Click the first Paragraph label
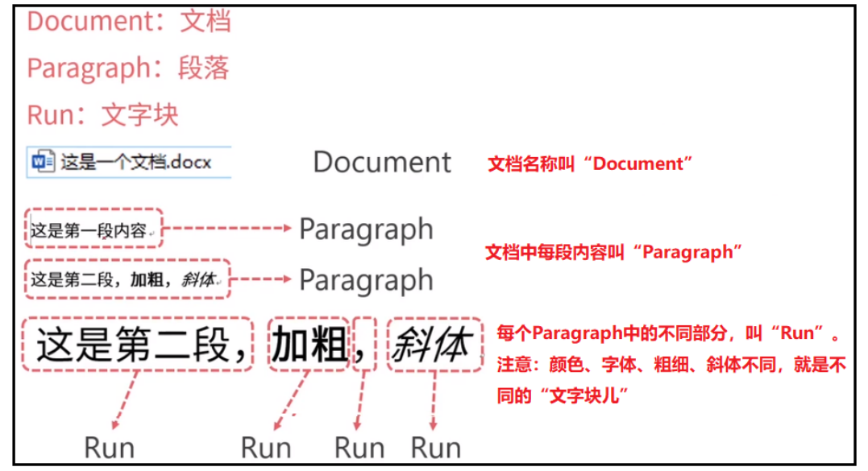868x471 pixels. pos(367,229)
